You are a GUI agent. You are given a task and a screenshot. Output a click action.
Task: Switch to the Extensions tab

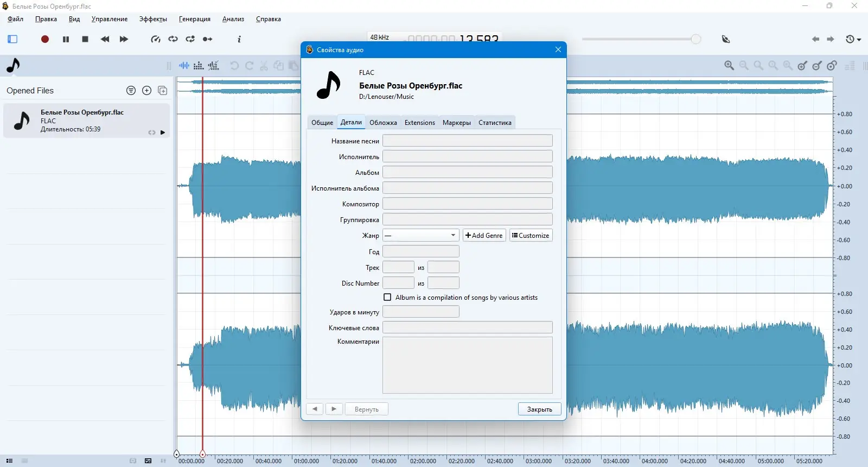coord(420,123)
